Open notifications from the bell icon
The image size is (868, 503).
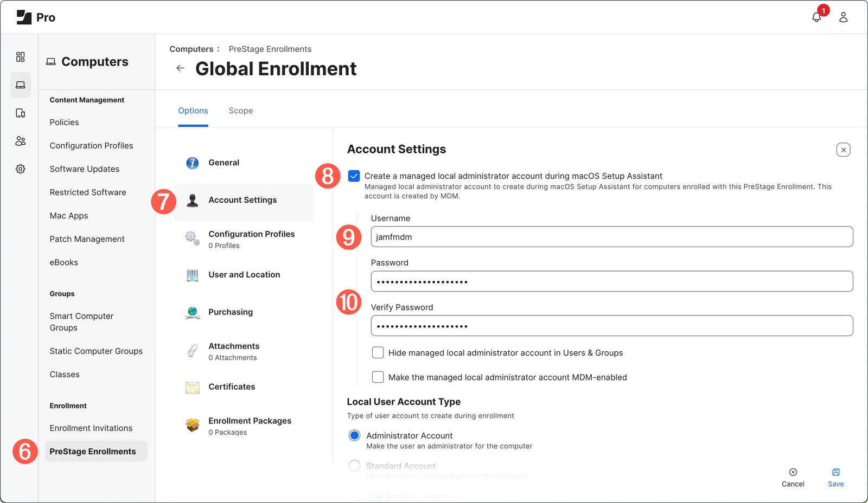[x=816, y=17]
